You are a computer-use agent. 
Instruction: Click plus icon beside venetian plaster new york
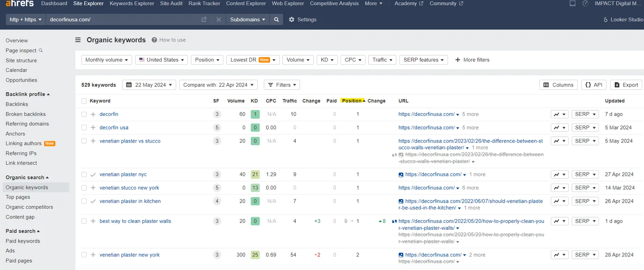pyautogui.click(x=93, y=255)
